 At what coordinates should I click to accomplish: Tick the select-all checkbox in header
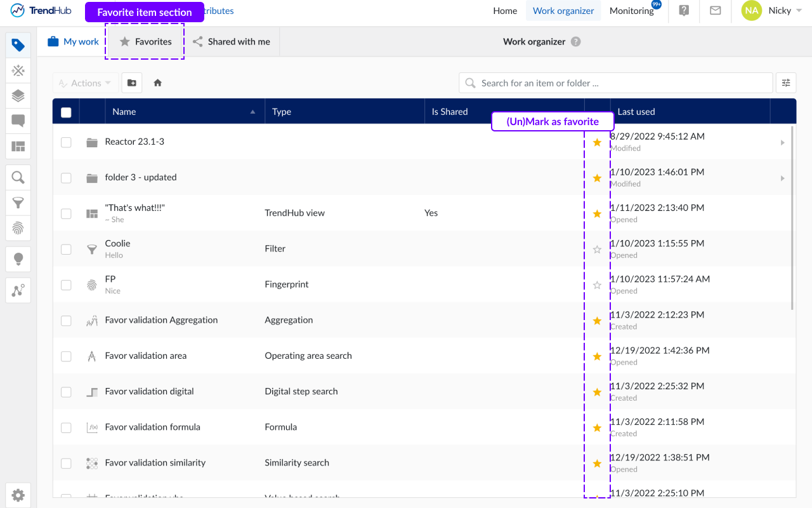(x=66, y=112)
